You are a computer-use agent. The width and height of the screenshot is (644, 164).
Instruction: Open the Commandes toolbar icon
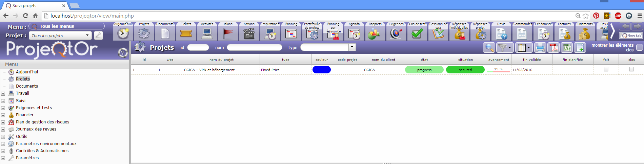pyautogui.click(x=522, y=33)
